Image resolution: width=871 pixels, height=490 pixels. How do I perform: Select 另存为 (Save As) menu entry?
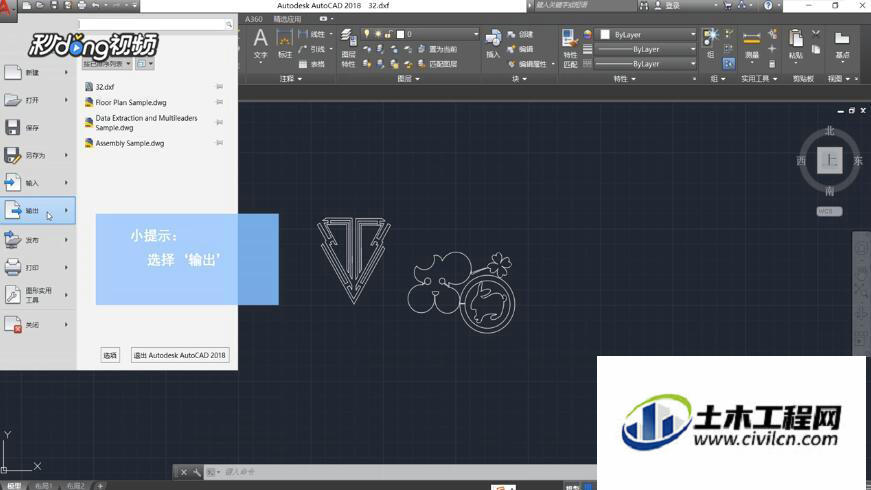pos(38,155)
